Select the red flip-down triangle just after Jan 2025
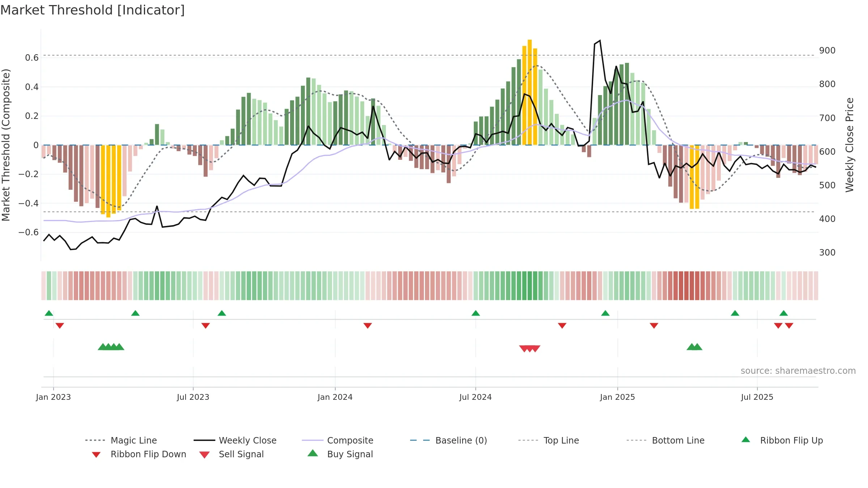Screen dimensions: 868x488 point(654,326)
